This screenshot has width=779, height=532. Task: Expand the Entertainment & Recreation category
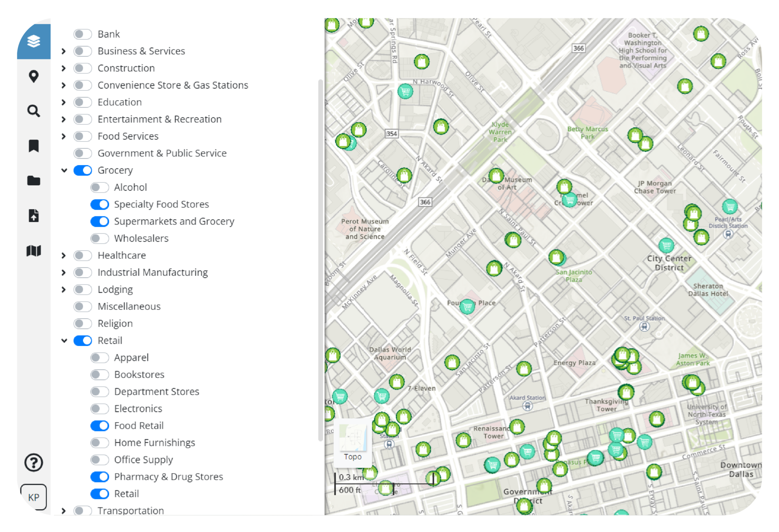(x=63, y=119)
